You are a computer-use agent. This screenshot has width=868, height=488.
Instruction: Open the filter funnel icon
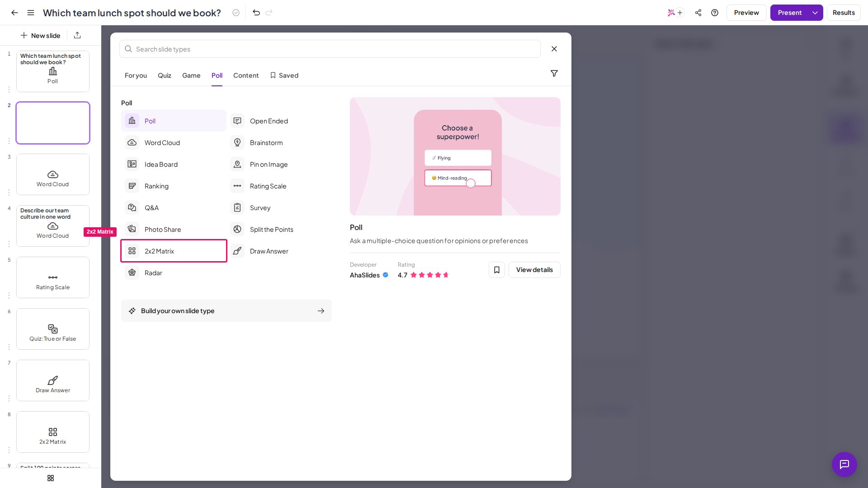click(x=554, y=73)
